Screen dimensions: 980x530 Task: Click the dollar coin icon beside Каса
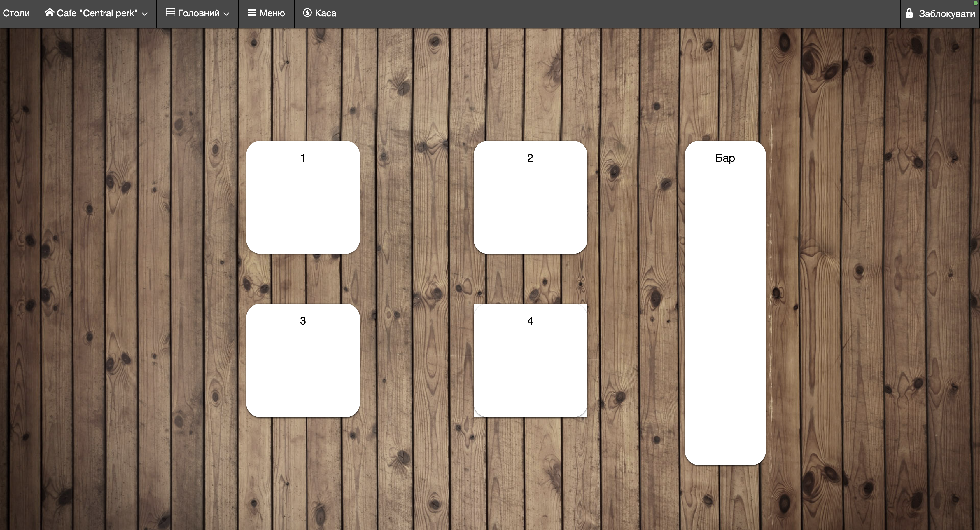point(307,13)
